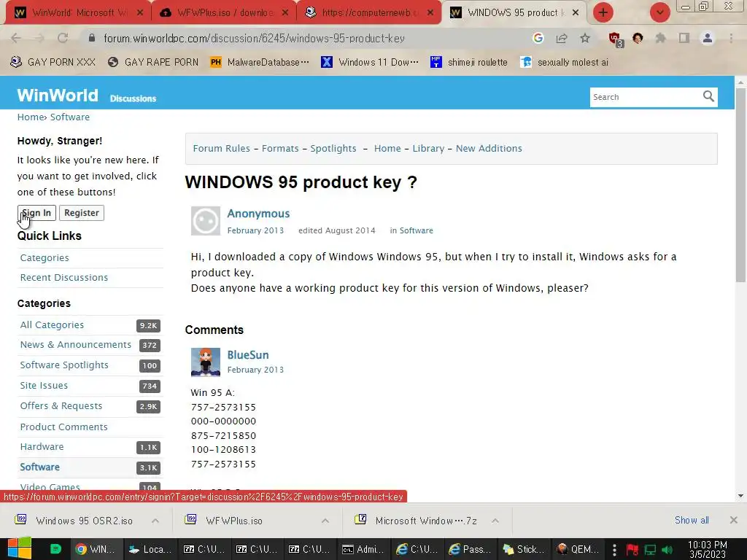The image size is (747, 560).
Task: Open the uBlock shield extension icon
Action: pos(616,39)
